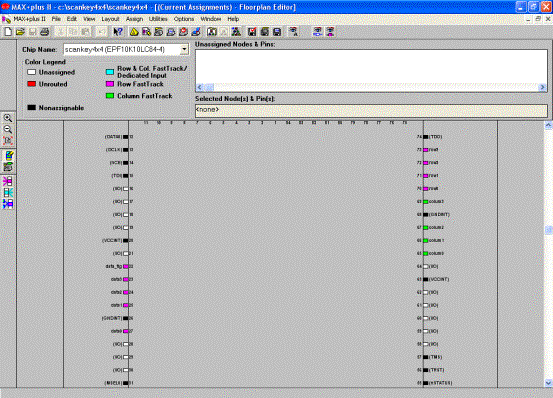Select the zoom in magnifier tool
The width and height of the screenshot is (553, 398).
(8, 118)
